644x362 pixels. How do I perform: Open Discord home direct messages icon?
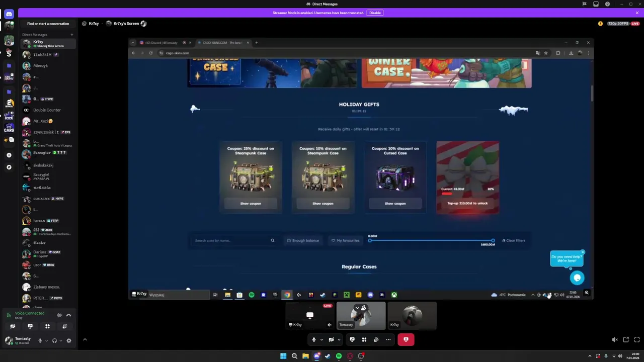9,15
